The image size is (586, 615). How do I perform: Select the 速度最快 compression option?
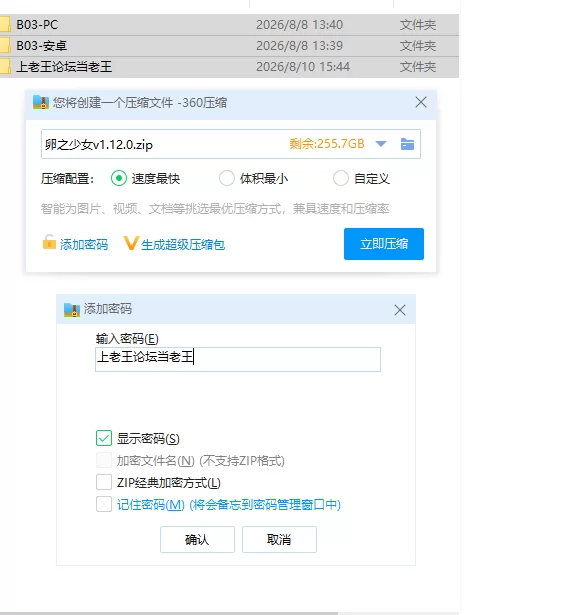118,178
